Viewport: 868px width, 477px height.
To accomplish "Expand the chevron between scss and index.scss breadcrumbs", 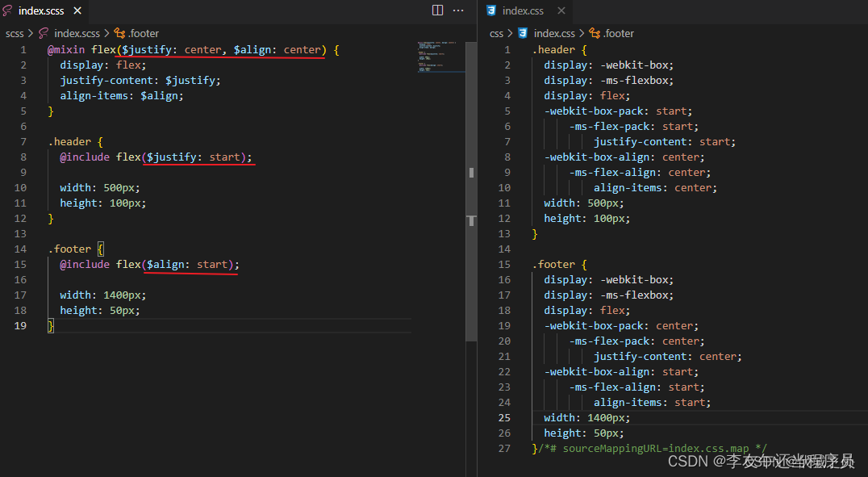I will click(x=31, y=33).
